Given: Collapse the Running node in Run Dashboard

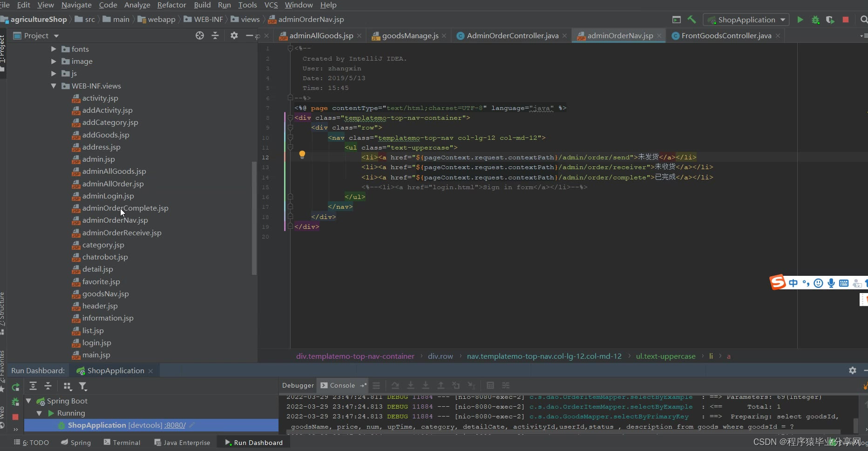Looking at the screenshot, I should 39,413.
